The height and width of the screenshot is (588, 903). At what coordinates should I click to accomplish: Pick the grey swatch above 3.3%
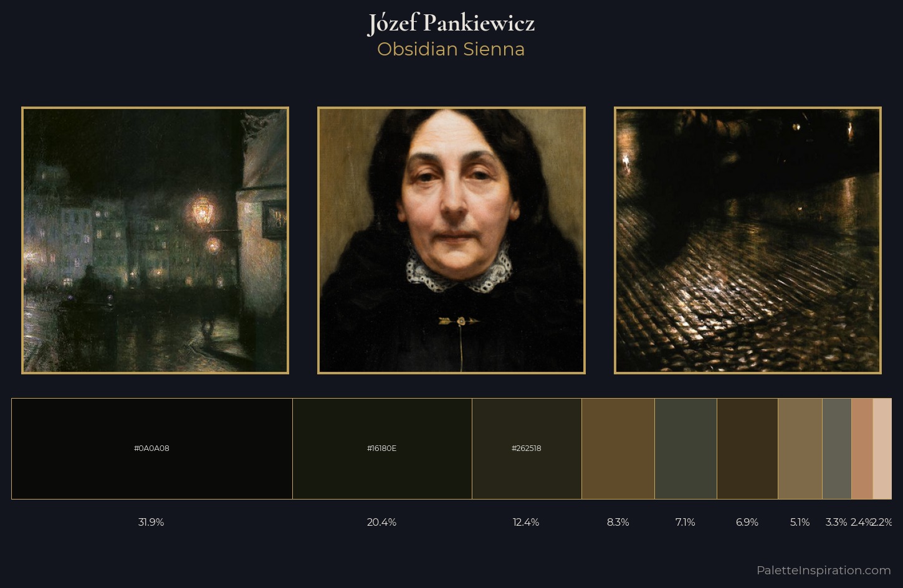(837, 448)
